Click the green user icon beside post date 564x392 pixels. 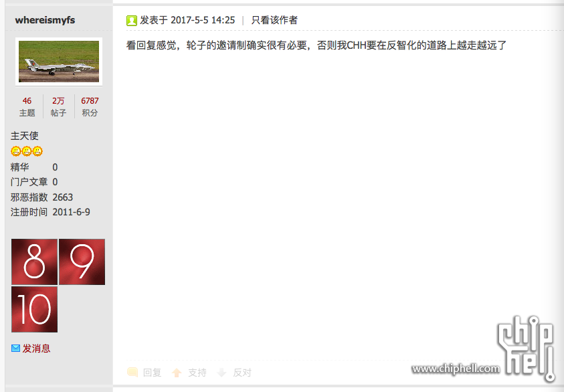coord(132,21)
